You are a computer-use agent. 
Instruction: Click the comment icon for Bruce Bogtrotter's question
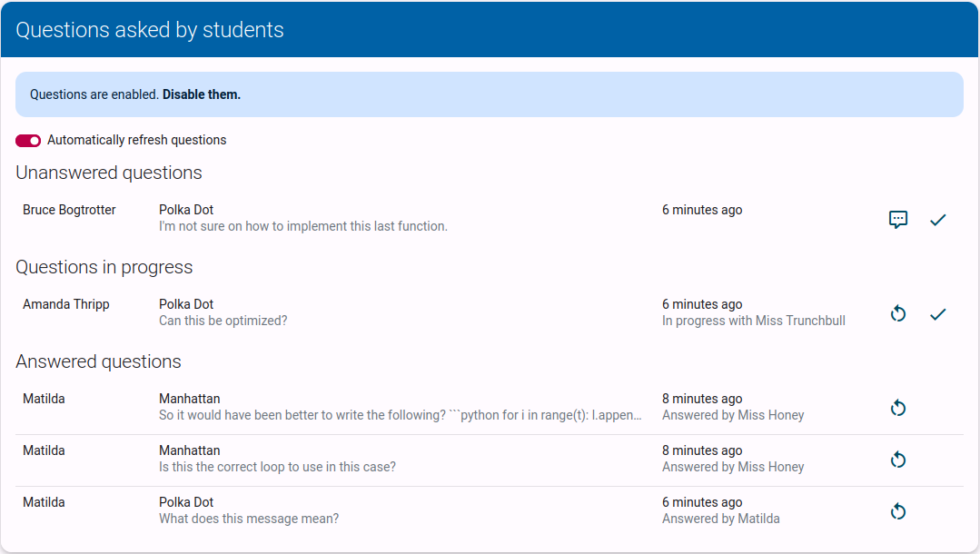[x=898, y=219]
